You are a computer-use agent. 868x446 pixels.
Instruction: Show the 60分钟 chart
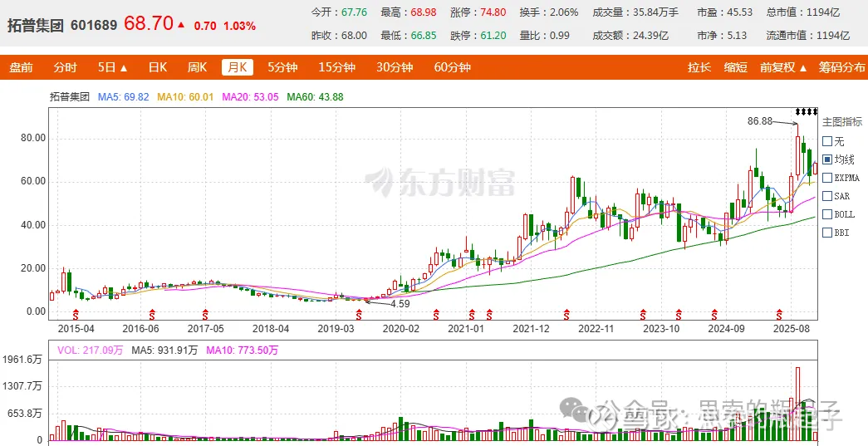[x=452, y=67]
